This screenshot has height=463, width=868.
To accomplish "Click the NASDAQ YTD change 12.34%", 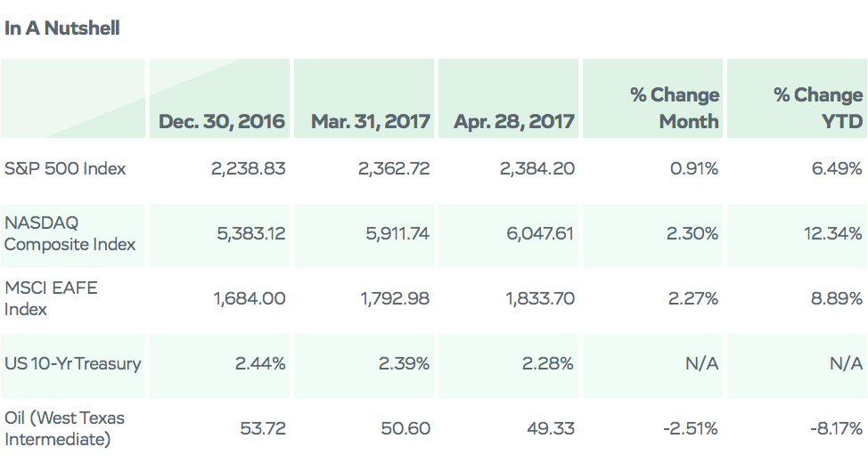I will [832, 233].
